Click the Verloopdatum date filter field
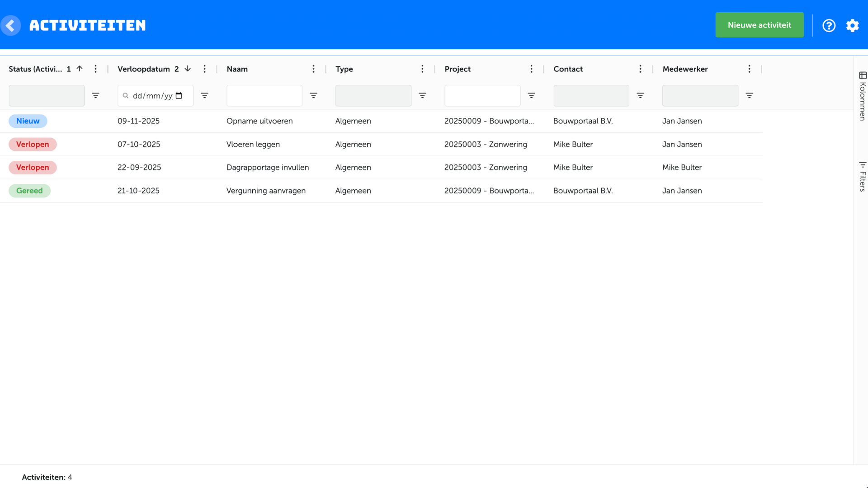The image size is (868, 488). pos(156,95)
